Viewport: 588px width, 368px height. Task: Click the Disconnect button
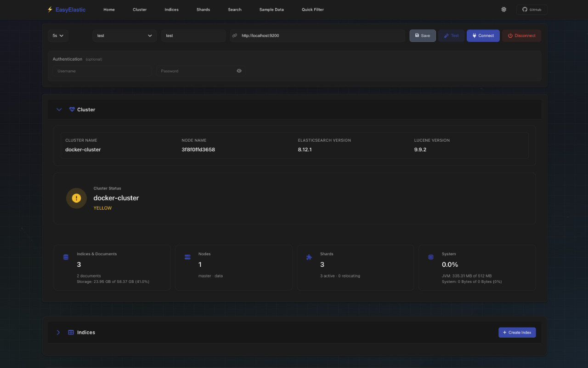coord(521,35)
